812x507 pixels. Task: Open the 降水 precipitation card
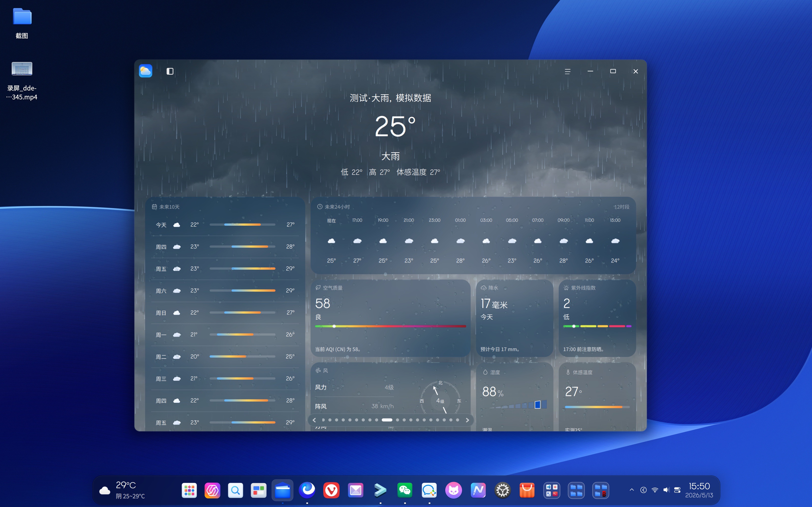pos(514,318)
